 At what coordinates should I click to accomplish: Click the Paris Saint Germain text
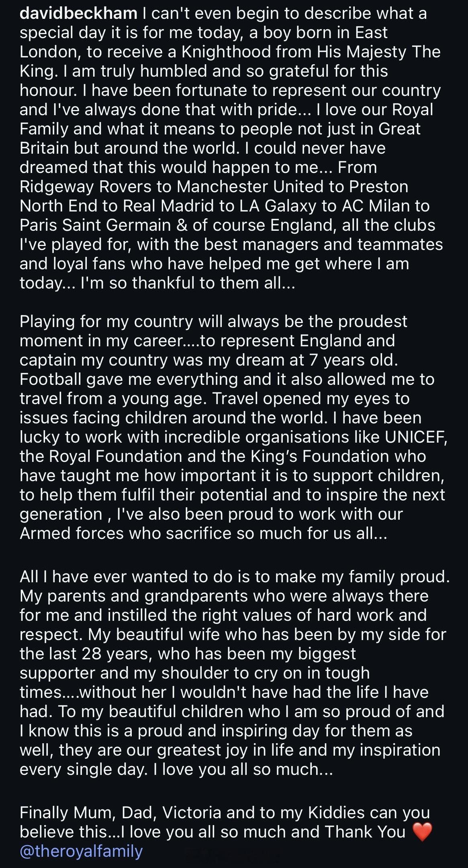(95, 225)
